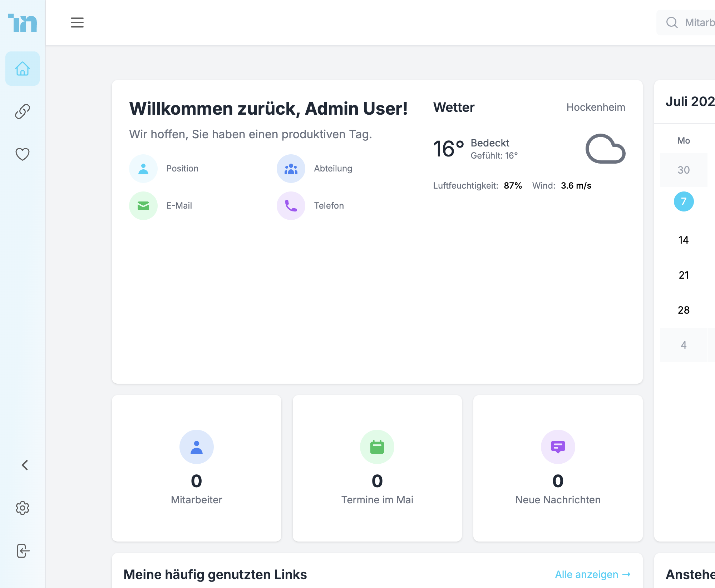Screen dimensions: 715x588
Task: Collapse the sidebar using the left chevron
Action: pos(25,465)
